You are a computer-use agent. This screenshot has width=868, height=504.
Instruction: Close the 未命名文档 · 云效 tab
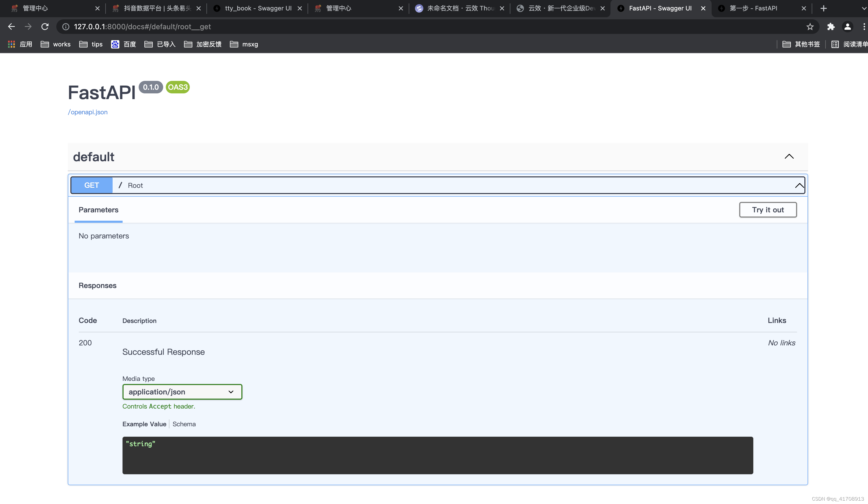point(502,8)
